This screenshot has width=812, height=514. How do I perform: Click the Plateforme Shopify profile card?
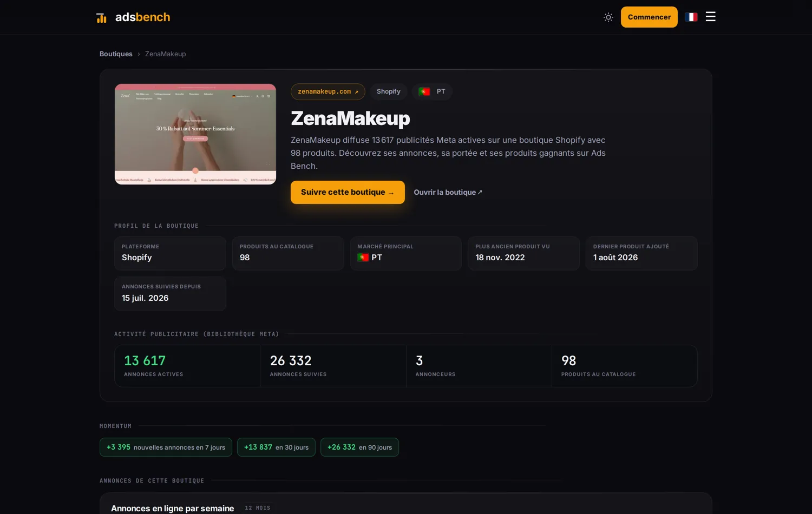coord(170,253)
